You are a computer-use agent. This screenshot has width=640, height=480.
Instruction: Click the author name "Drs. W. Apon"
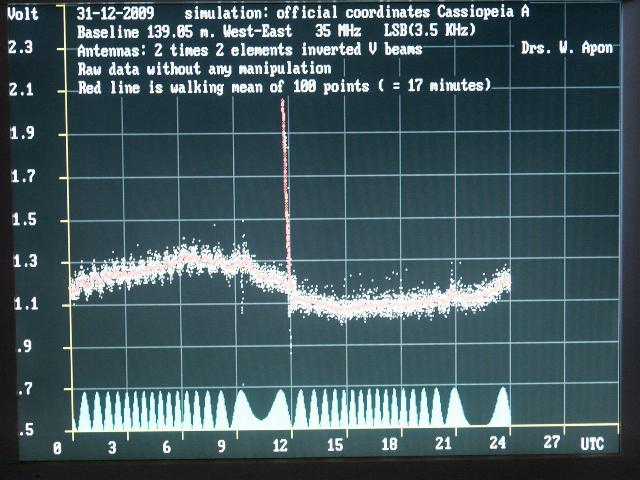coord(567,48)
